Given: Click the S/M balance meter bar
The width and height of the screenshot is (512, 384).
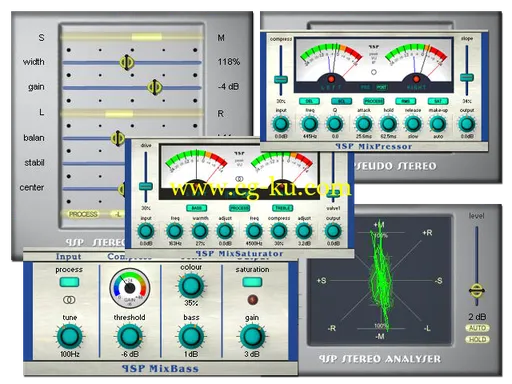Looking at the screenshot, I should click(x=132, y=37).
